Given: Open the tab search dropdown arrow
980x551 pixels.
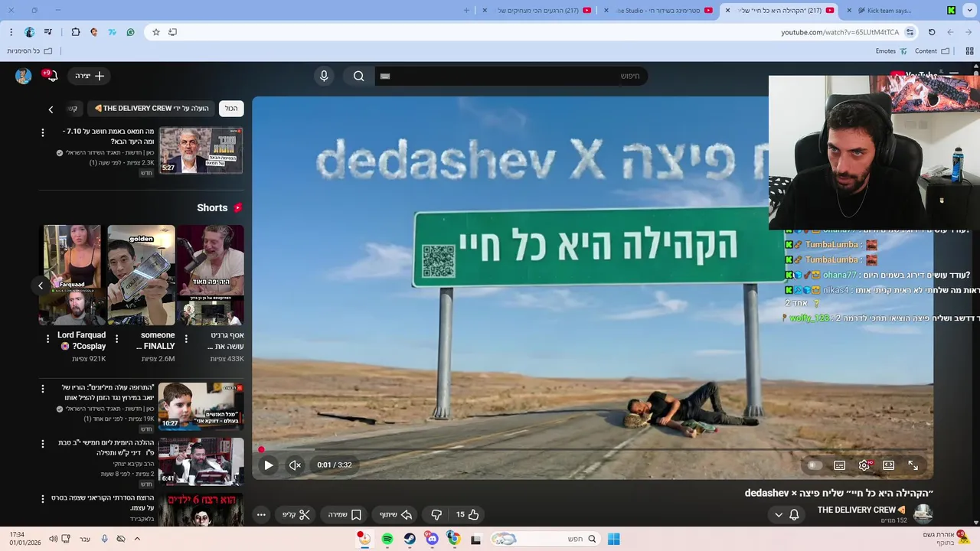Looking at the screenshot, I should 969,11.
